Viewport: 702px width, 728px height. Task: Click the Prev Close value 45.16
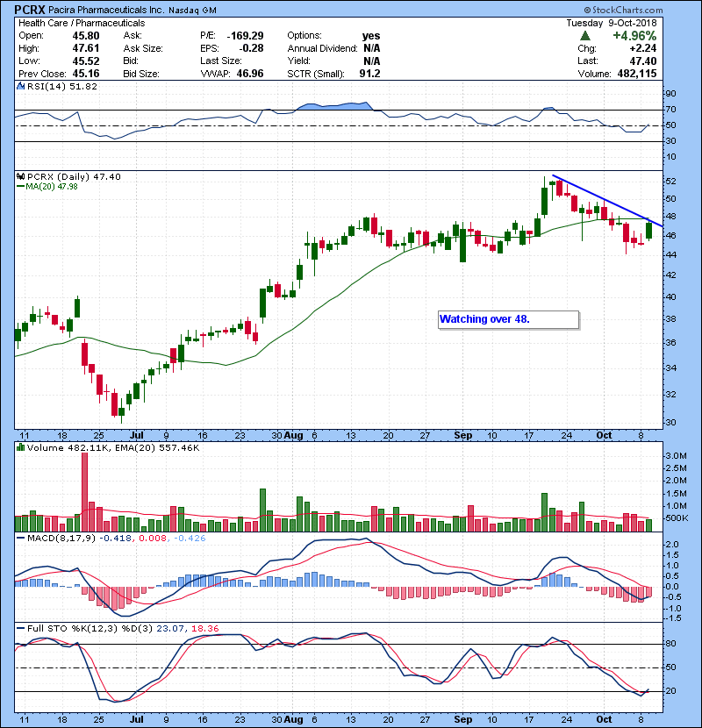pyautogui.click(x=86, y=74)
